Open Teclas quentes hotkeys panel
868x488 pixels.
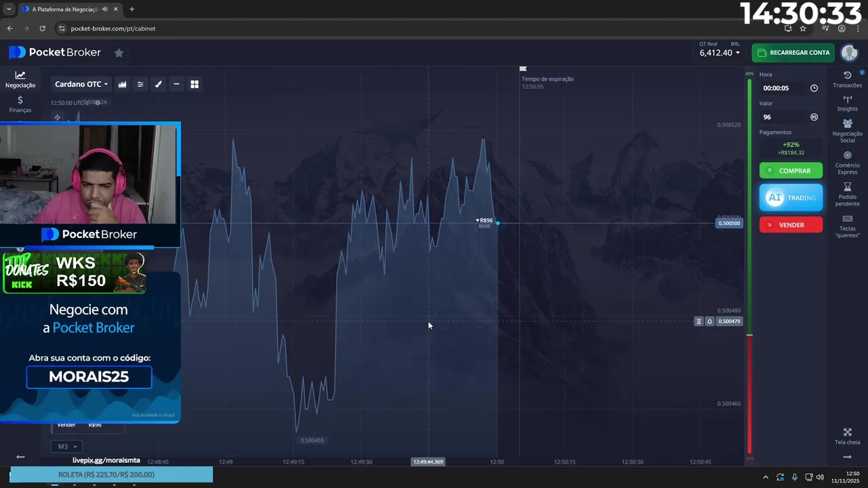click(847, 226)
